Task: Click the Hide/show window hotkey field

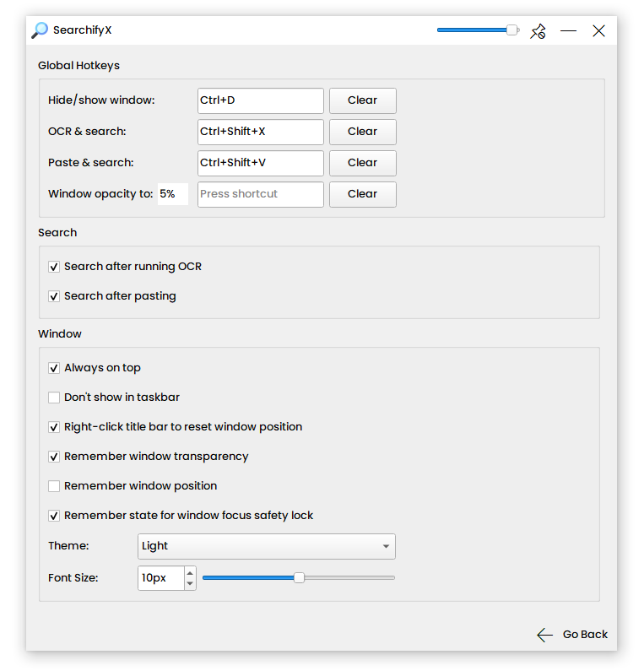Action: tap(260, 100)
